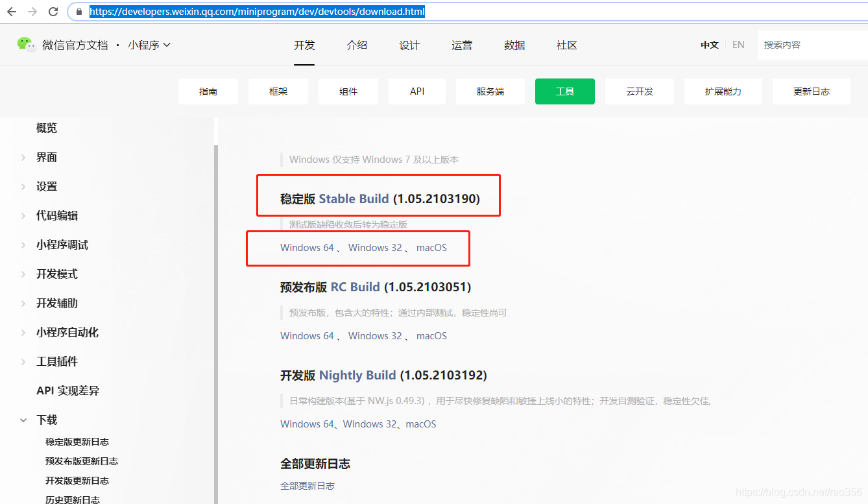
Task: Download RC Build for macOS
Action: click(431, 336)
